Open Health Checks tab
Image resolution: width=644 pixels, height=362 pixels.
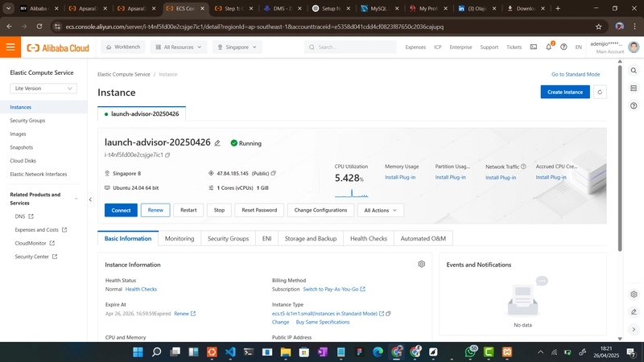[369, 238]
